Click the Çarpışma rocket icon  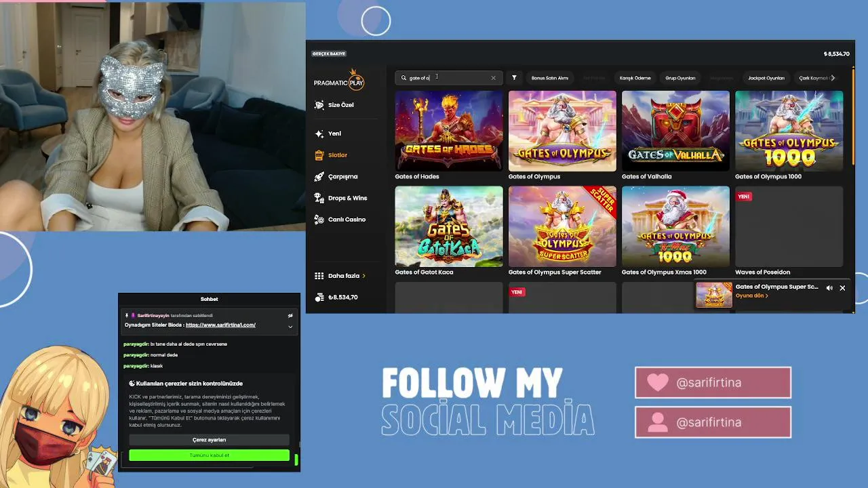[x=319, y=176]
